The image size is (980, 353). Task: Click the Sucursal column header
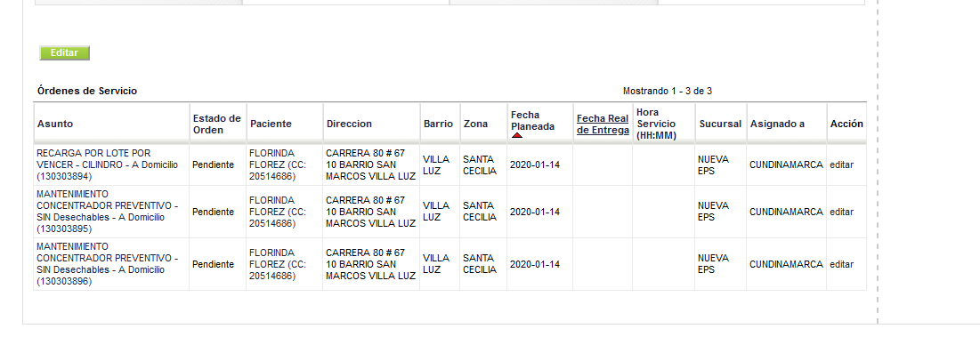click(x=720, y=124)
